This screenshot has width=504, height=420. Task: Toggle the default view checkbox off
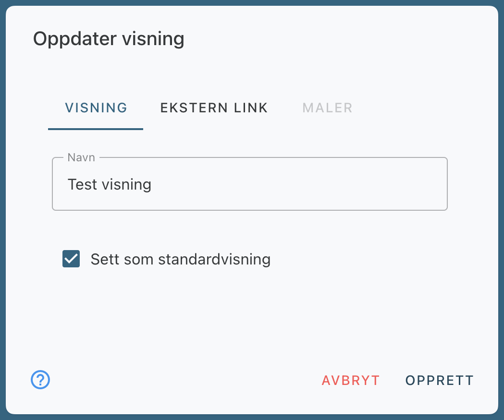pos(71,259)
